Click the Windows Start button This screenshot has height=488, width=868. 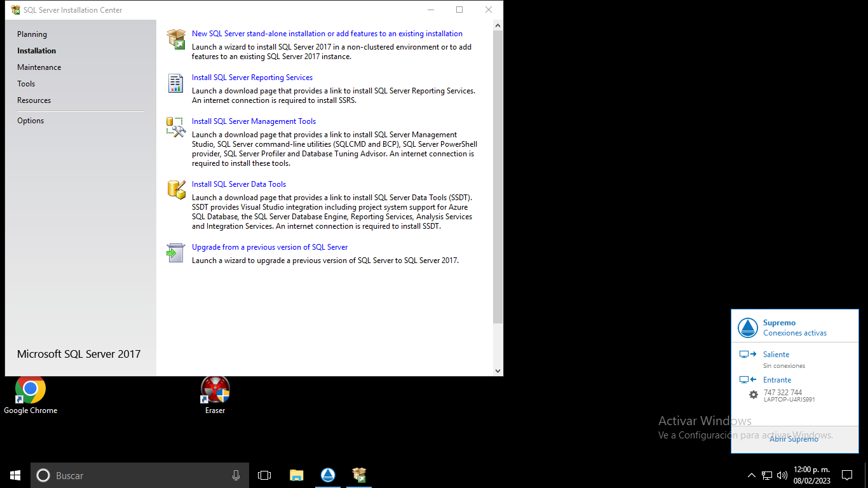point(15,475)
